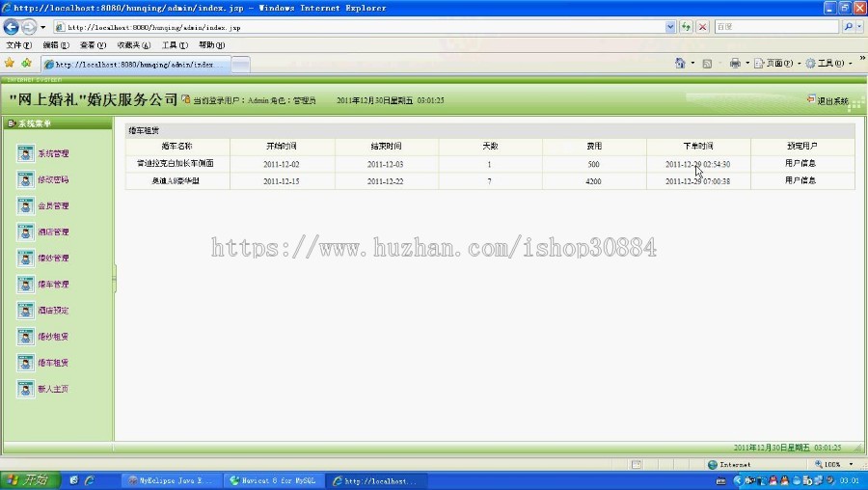868x490 pixels.
Task: Stop loading with the red X button
Action: (x=702, y=27)
